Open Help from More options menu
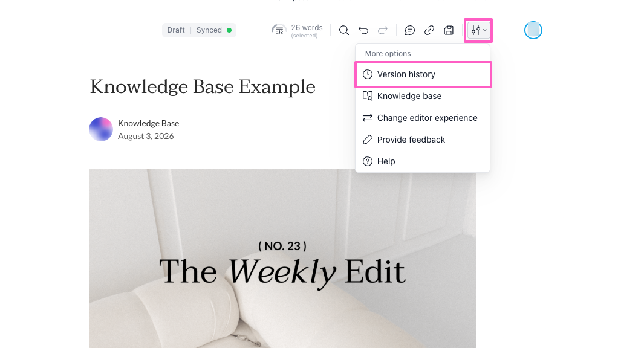Viewport: 644px width, 348px height. (423, 161)
